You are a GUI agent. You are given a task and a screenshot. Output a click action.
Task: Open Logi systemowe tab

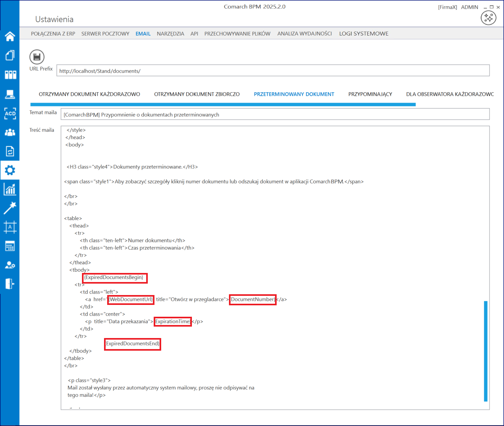[364, 34]
